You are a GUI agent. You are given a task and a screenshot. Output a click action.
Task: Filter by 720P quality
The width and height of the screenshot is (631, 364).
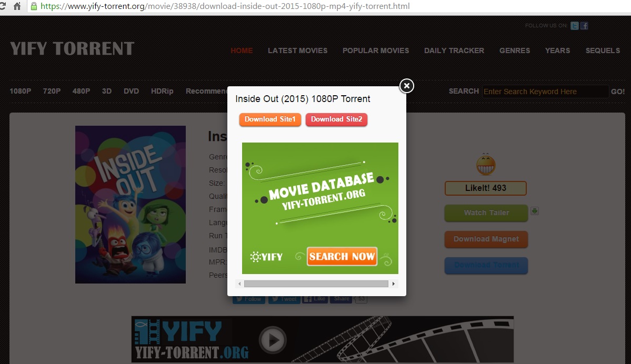click(x=52, y=92)
